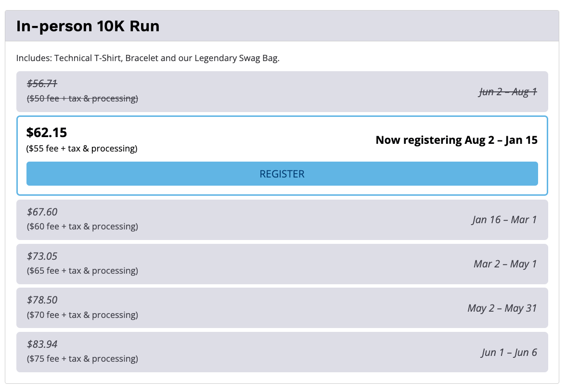The height and width of the screenshot is (392, 566).
Task: Click the May 2 – May 31 date range
Action: click(502, 308)
